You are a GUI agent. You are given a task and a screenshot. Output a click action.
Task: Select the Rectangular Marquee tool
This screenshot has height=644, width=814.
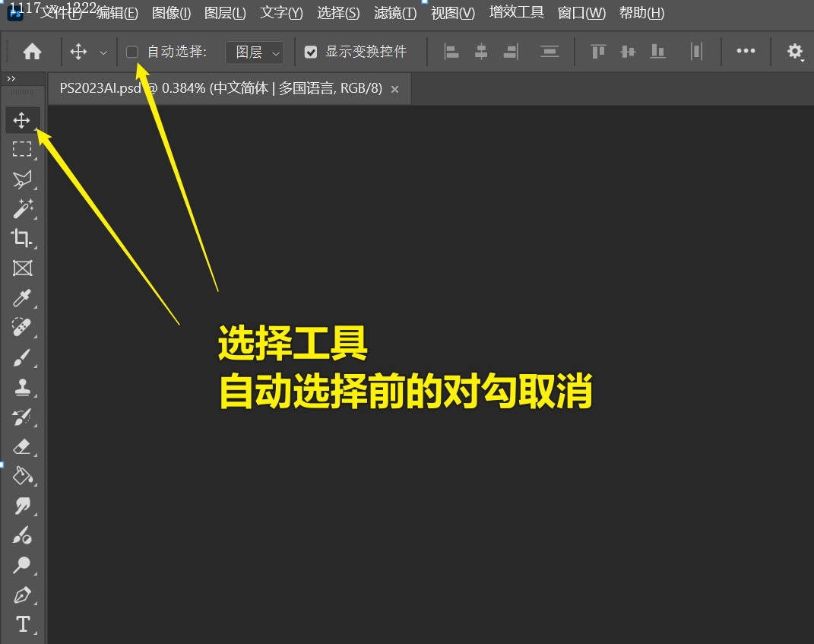coord(22,150)
